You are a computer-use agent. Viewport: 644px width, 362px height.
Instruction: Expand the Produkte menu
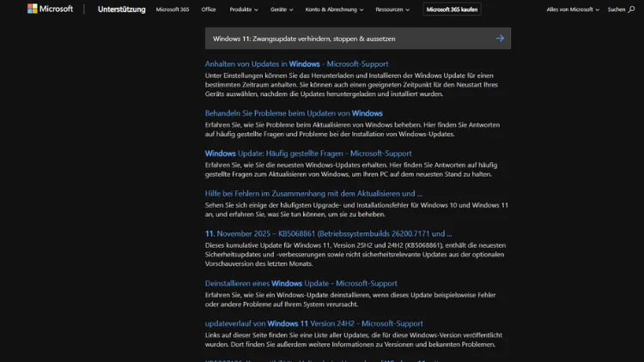(244, 9)
